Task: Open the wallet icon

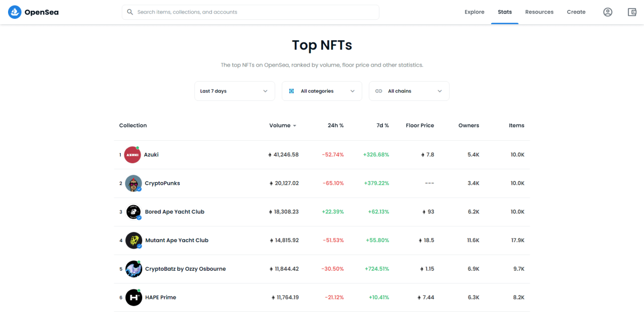Action: coord(632,12)
